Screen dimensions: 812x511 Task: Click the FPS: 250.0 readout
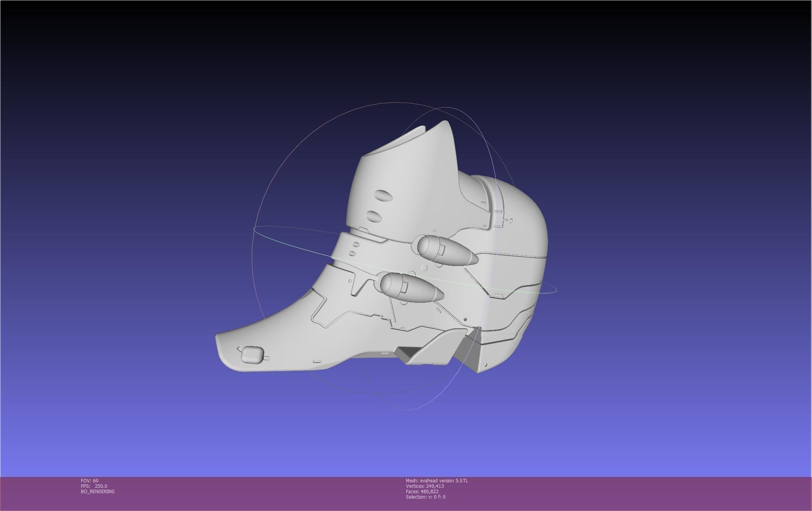coord(94,486)
